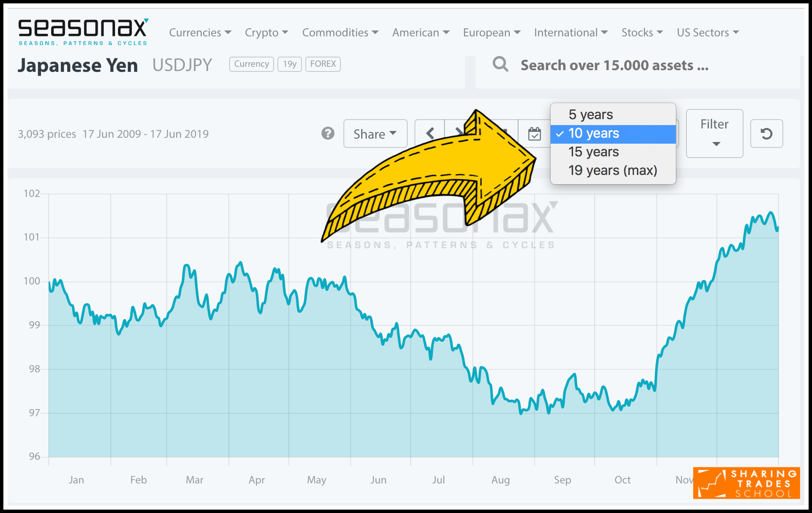This screenshot has width=812, height=513.
Task: Click the previous arrow chevron button
Action: click(x=430, y=134)
